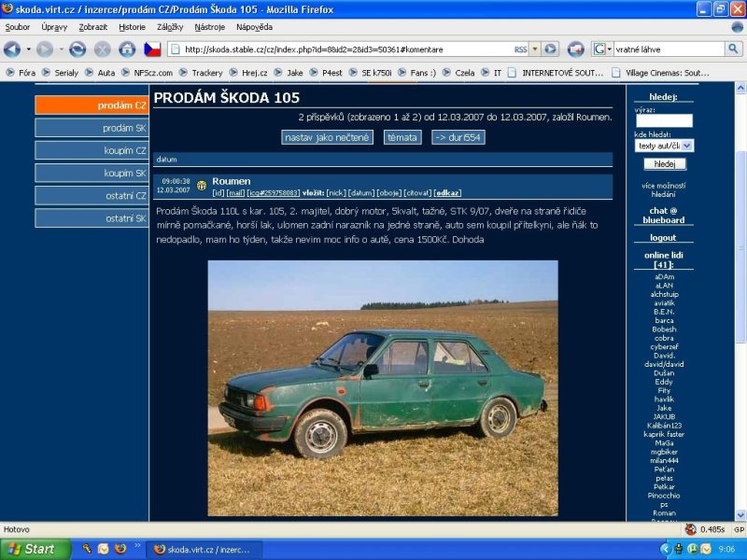Open the Úpravy menu
The height and width of the screenshot is (560, 747).
click(54, 27)
